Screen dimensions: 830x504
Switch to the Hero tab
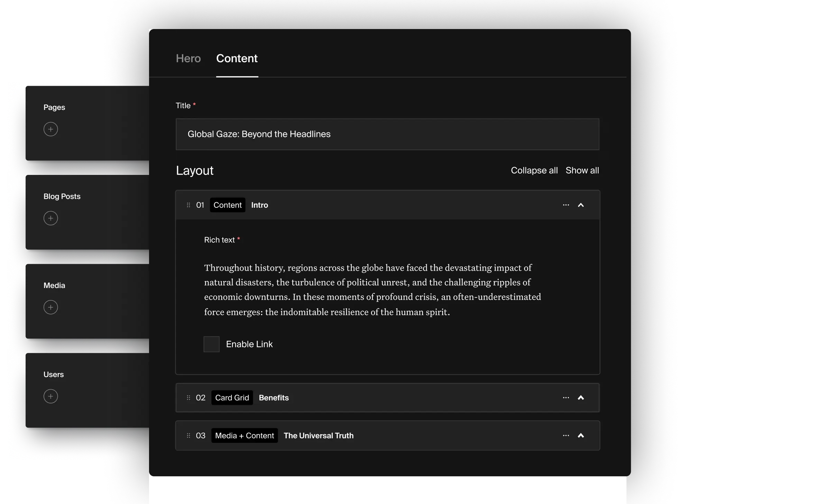tap(188, 59)
